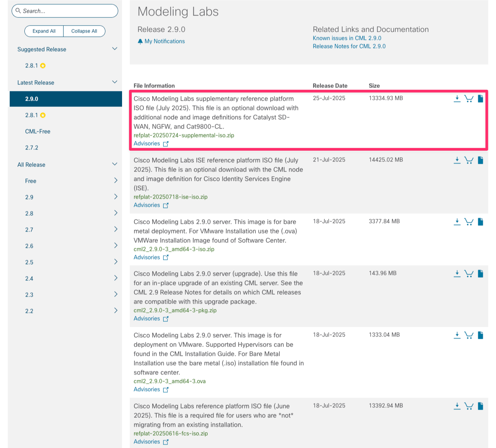Click the Expand All button
The image size is (496, 448).
pos(44,31)
